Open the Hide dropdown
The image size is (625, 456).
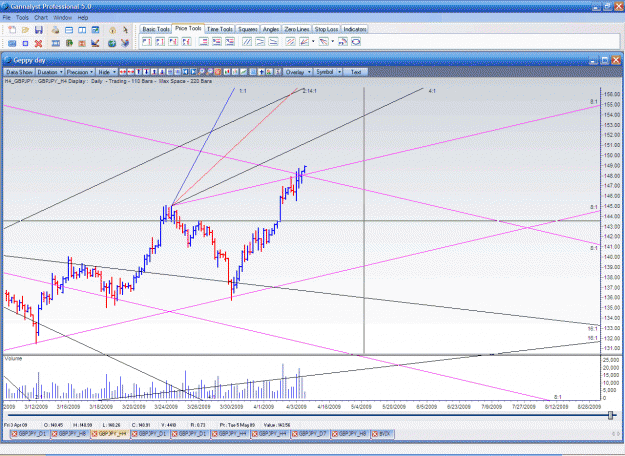point(107,72)
